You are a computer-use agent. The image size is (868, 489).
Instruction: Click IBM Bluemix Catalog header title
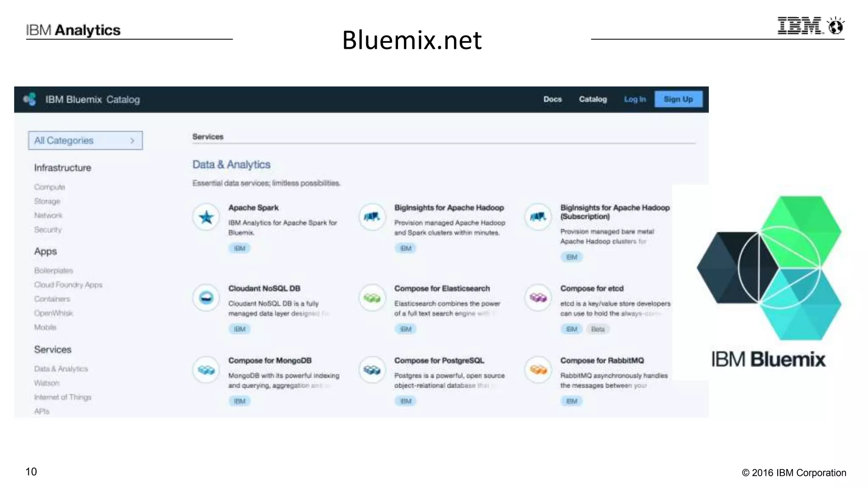click(x=92, y=99)
